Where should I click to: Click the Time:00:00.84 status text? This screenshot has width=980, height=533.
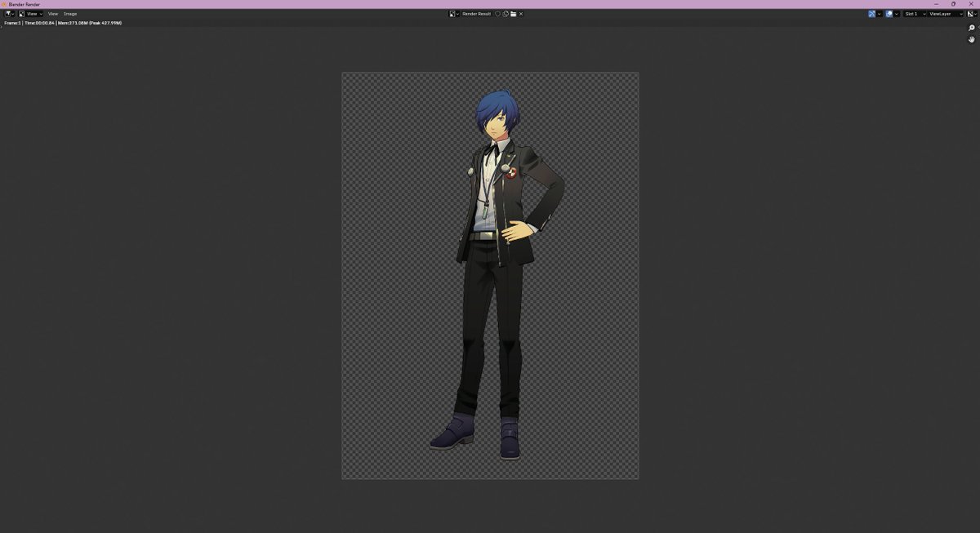coord(39,23)
